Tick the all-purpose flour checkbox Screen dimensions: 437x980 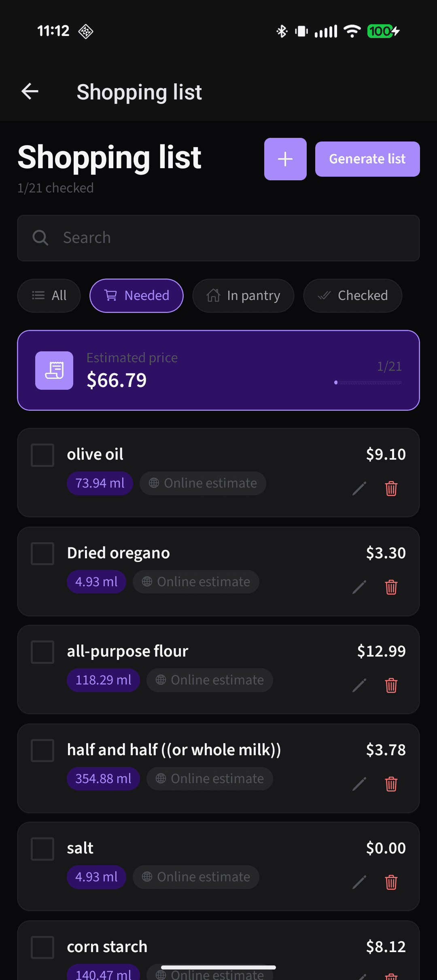(x=42, y=652)
